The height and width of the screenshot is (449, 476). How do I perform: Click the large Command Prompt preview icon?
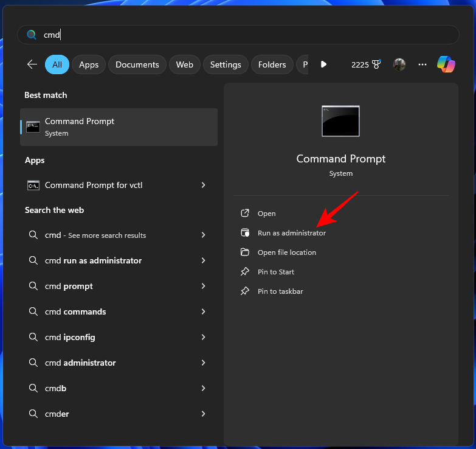(x=340, y=121)
